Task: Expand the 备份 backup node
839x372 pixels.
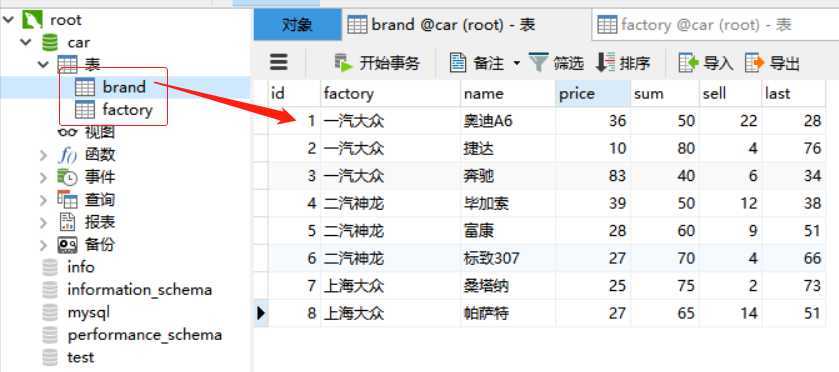Action: 43,245
